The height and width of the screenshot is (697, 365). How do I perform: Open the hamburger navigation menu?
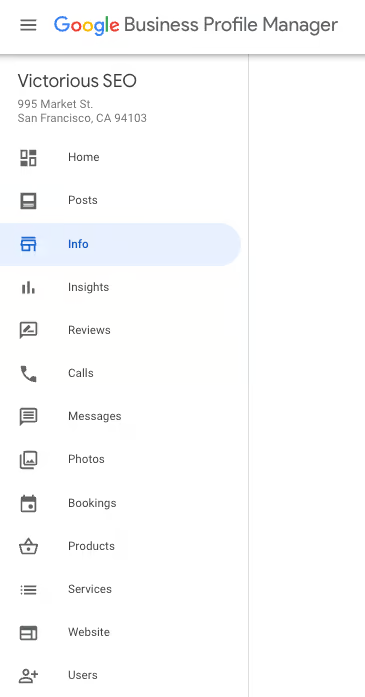28,25
